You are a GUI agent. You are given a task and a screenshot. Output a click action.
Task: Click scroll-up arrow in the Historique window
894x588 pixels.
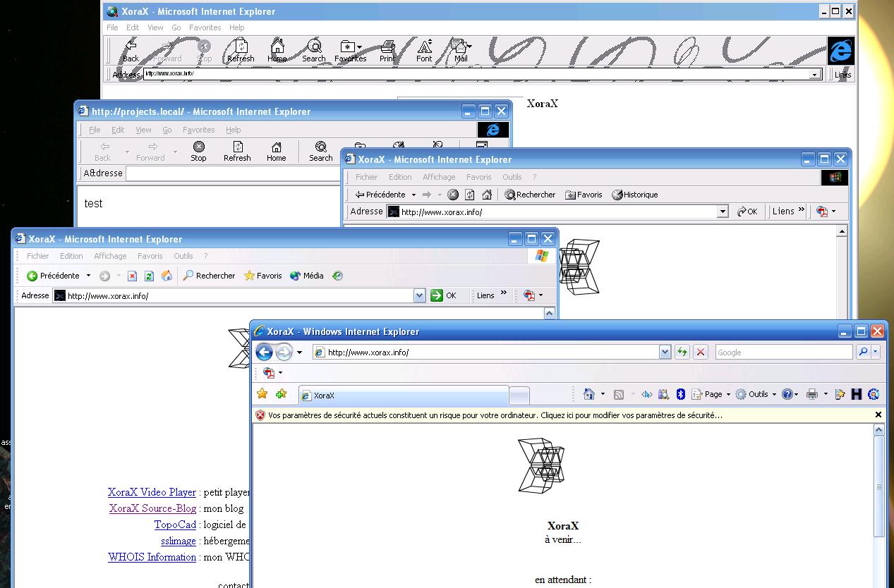842,231
